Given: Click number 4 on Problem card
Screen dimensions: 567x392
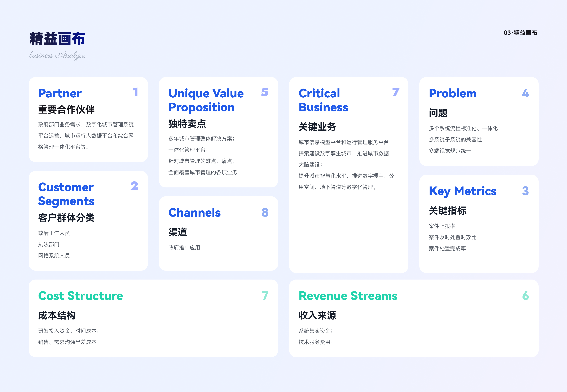Looking at the screenshot, I should point(526,93).
